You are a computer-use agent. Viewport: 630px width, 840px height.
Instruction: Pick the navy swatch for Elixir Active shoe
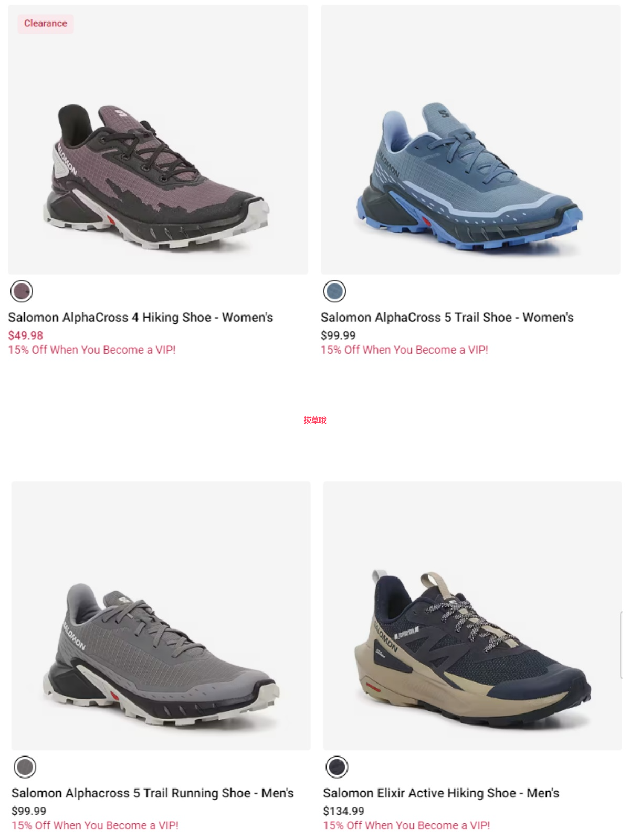click(337, 767)
